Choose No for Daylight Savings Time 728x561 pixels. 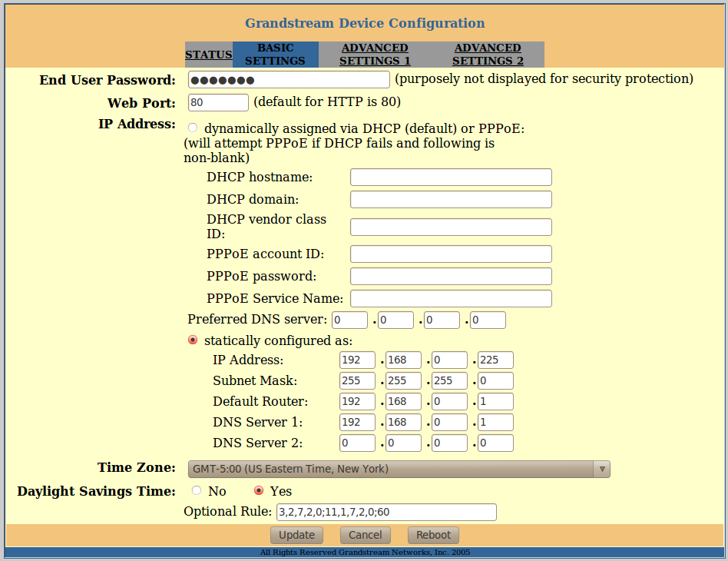pyautogui.click(x=197, y=490)
